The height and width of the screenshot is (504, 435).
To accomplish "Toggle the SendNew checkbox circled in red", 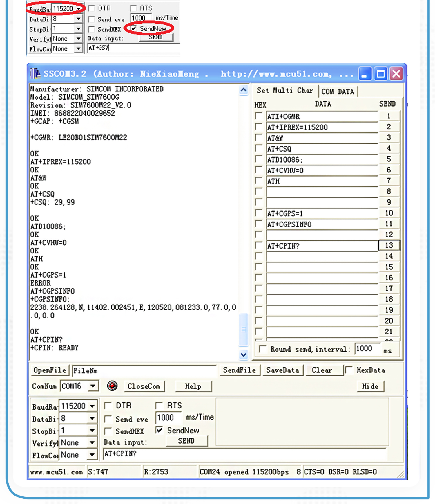I will [134, 28].
